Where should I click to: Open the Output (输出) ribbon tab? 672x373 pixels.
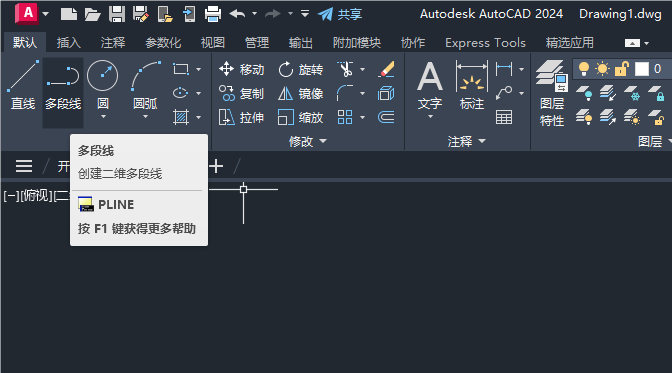click(300, 42)
